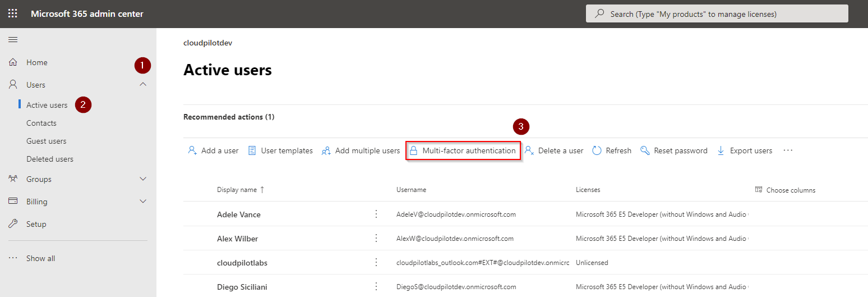Click Choose columns
The width and height of the screenshot is (868, 297).
[x=785, y=190]
